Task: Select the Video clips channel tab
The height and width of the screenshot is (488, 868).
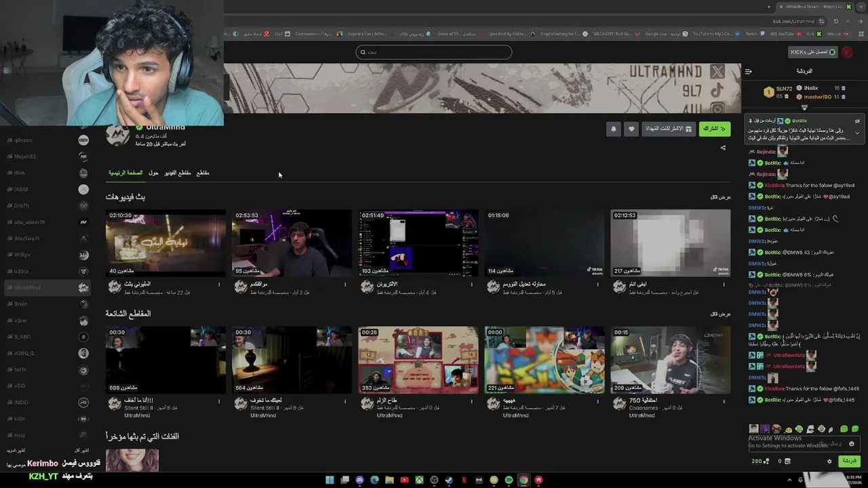Action: pyautogui.click(x=178, y=173)
